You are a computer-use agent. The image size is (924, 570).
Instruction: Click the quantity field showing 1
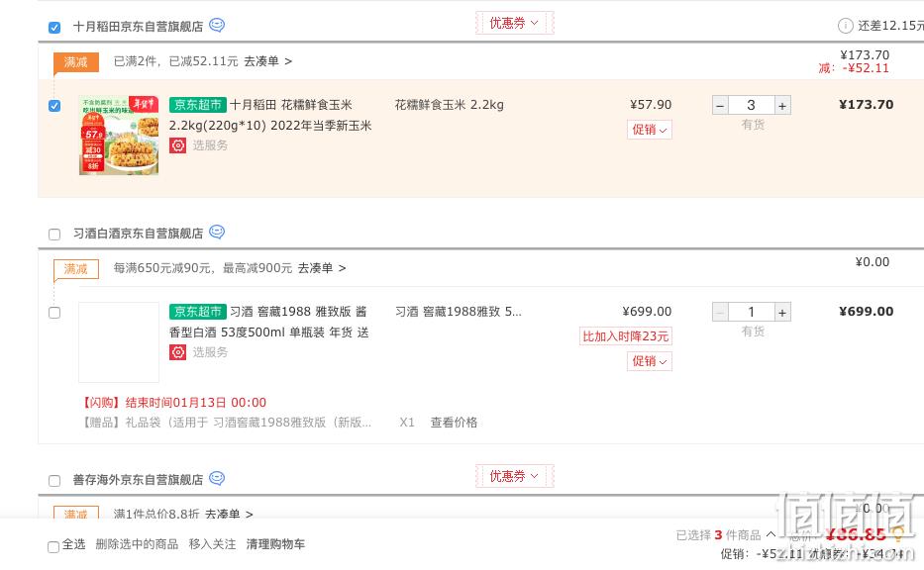[x=752, y=312]
